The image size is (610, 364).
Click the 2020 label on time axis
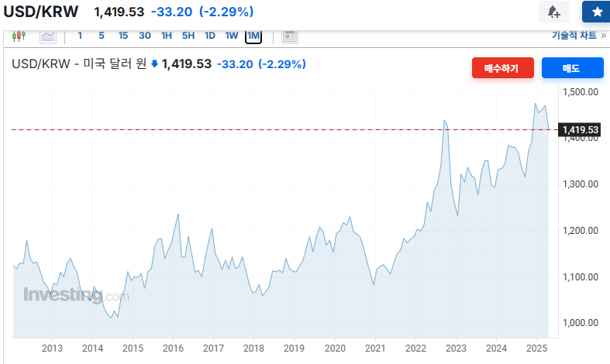point(335,349)
